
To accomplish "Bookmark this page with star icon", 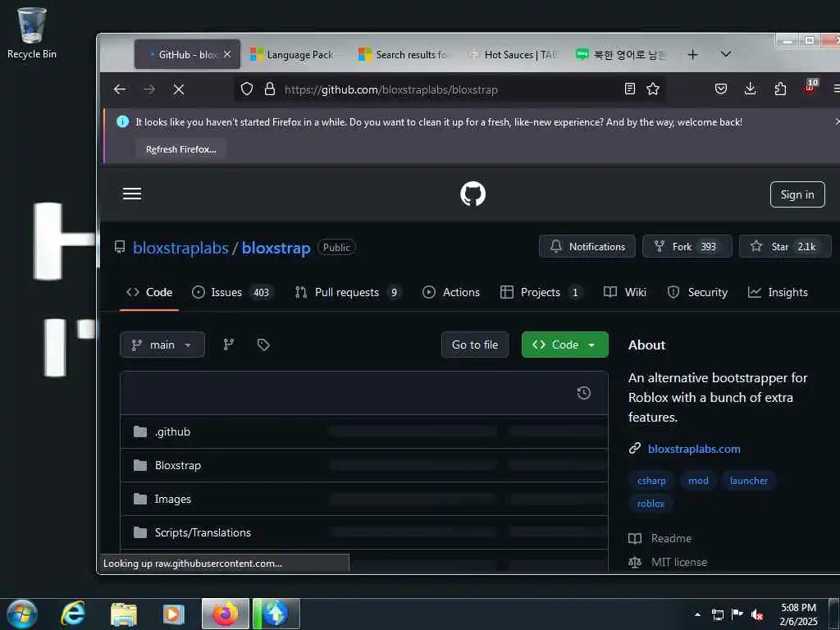I will 653,89.
